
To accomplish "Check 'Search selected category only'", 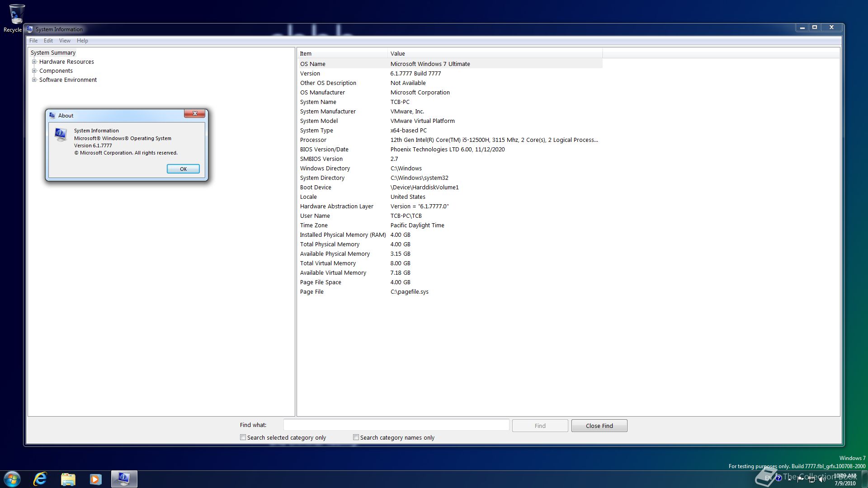I will coord(243,437).
